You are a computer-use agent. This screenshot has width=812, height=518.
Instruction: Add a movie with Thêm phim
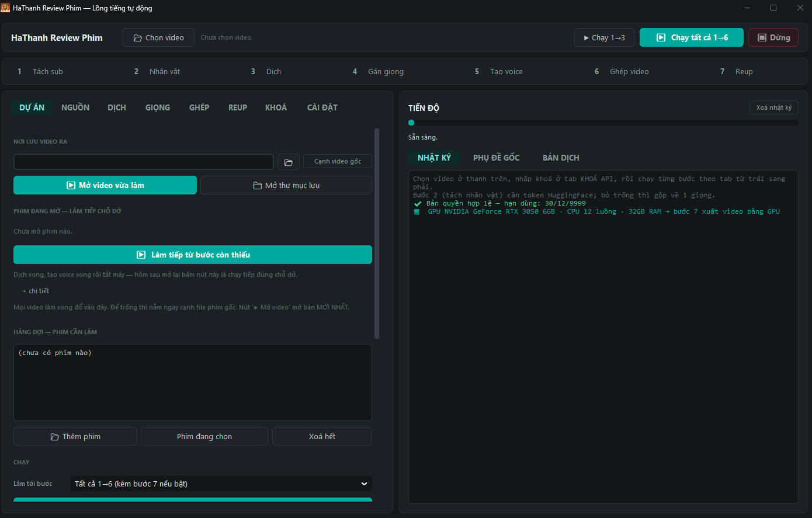75,436
